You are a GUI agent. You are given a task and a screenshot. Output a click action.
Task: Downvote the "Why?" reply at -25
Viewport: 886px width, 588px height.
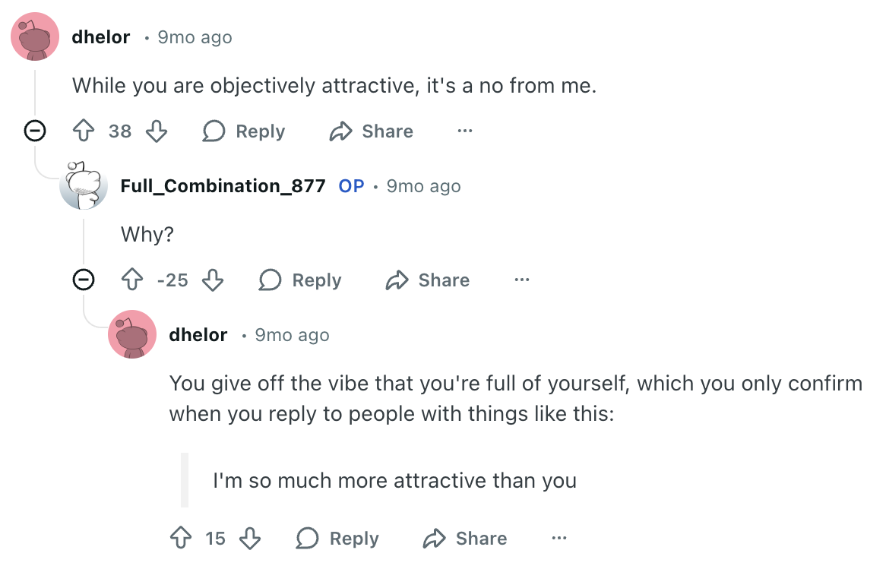(213, 280)
